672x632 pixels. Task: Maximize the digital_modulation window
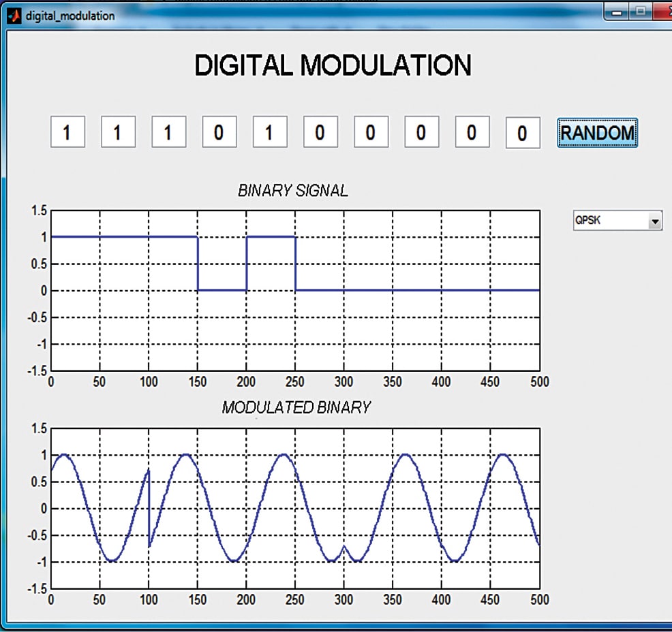click(x=641, y=12)
